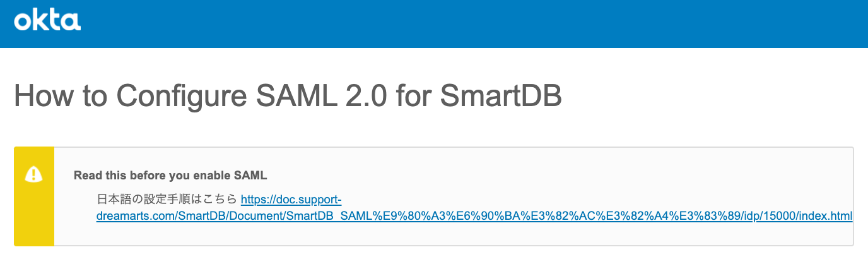Click the white warning triangle icon

(33, 174)
